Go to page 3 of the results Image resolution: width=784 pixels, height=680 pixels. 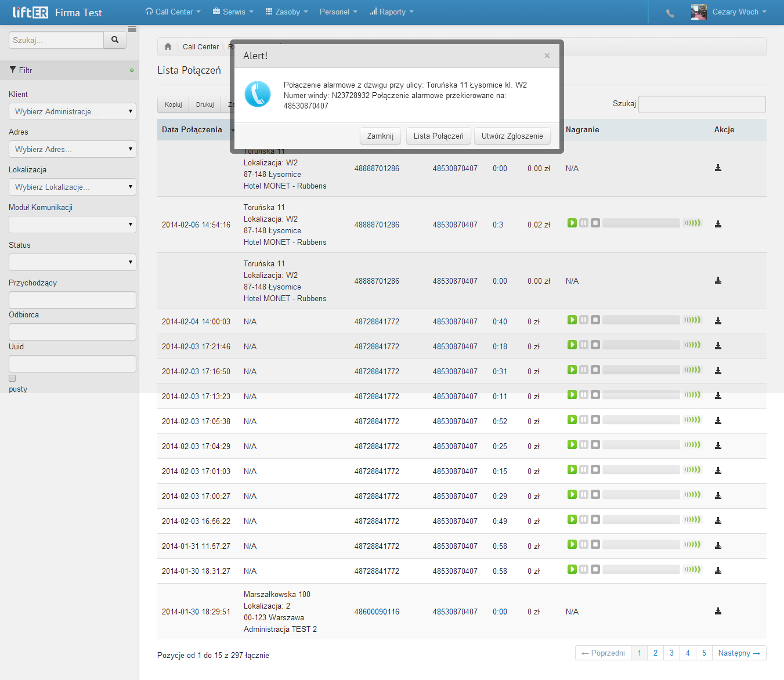pyautogui.click(x=671, y=653)
